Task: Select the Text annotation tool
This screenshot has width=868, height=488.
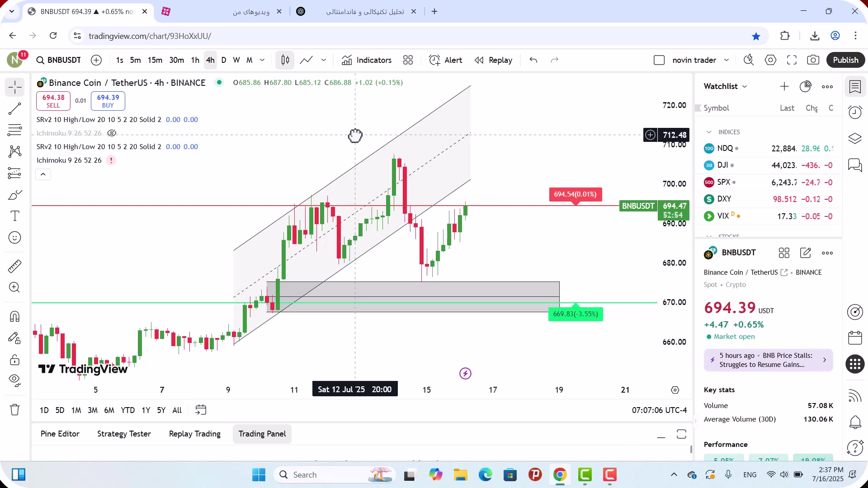Action: (x=14, y=216)
